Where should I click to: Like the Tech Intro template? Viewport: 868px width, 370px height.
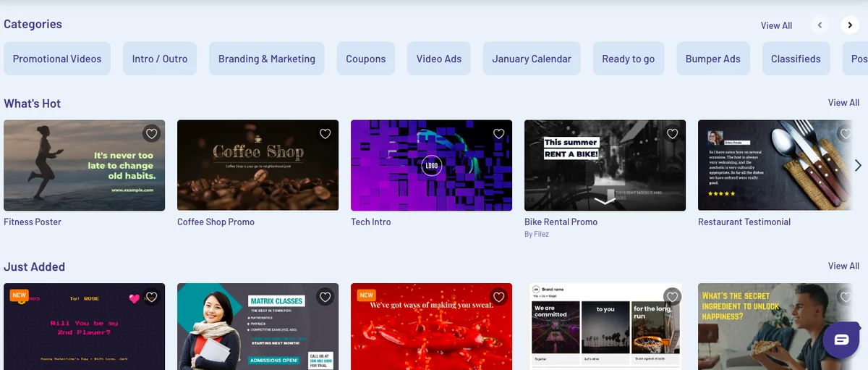pyautogui.click(x=498, y=134)
